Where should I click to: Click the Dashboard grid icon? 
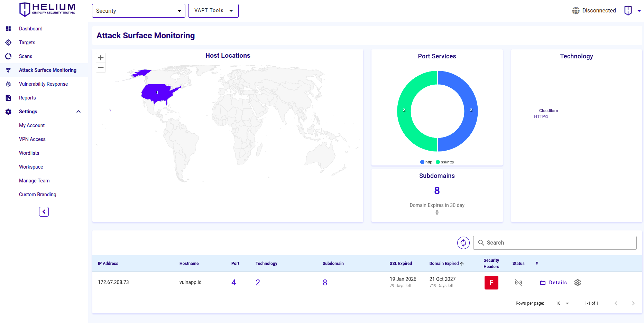[x=8, y=29]
